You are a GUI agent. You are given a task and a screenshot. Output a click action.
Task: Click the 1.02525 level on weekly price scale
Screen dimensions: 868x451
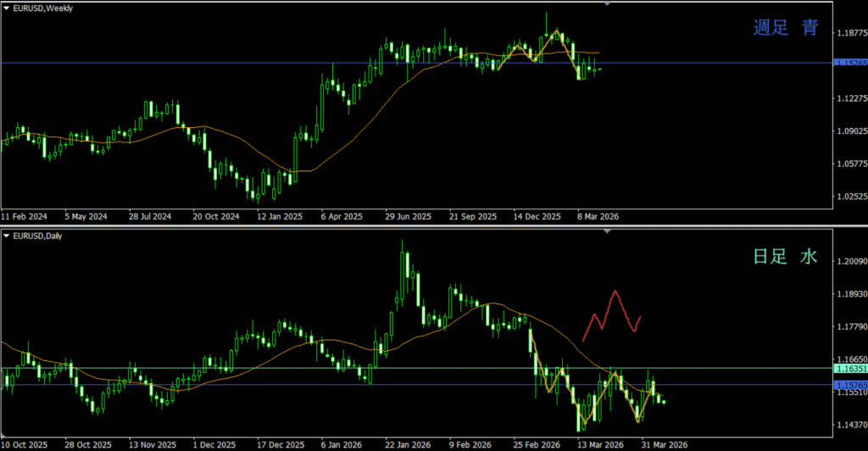(850, 197)
